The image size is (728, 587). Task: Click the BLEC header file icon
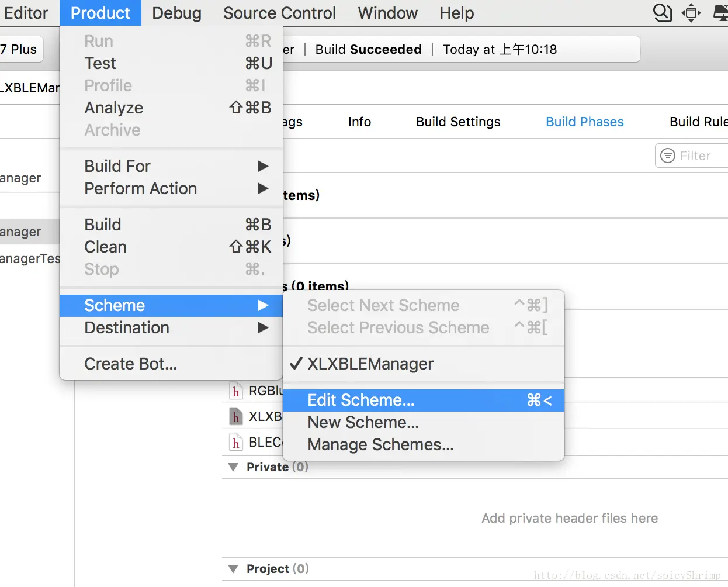235,443
